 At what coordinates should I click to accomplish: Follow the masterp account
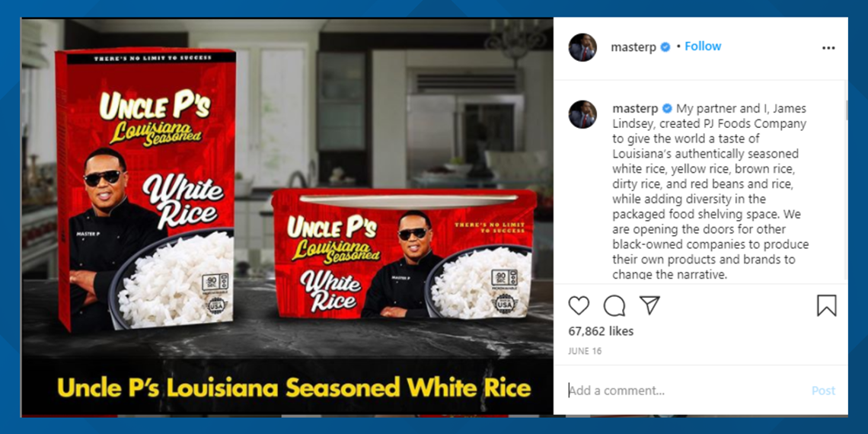pos(703,46)
